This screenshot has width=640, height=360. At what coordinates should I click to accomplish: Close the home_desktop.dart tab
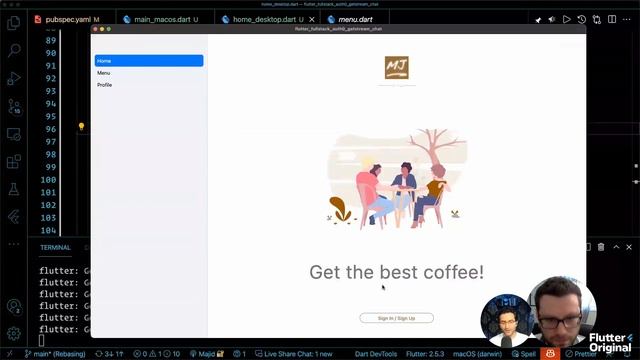[312, 19]
